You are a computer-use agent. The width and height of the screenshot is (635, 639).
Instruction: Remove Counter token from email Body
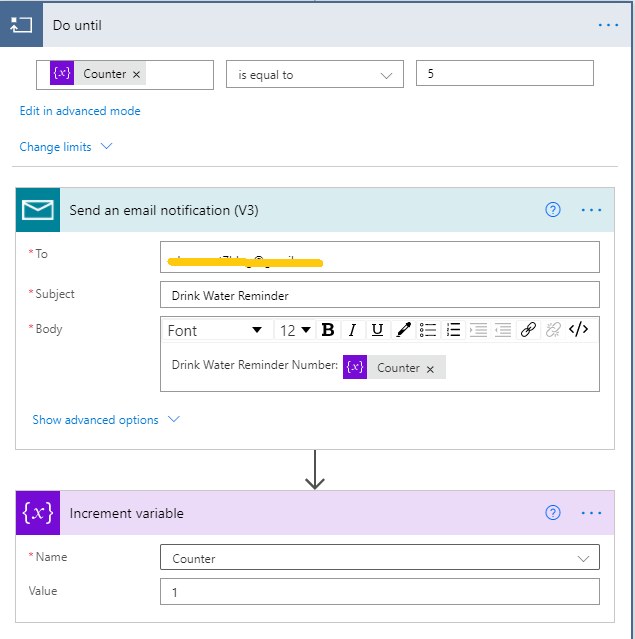[430, 369]
